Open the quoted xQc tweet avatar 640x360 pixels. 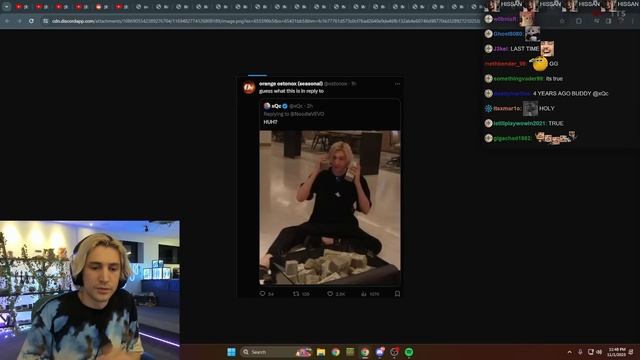267,106
